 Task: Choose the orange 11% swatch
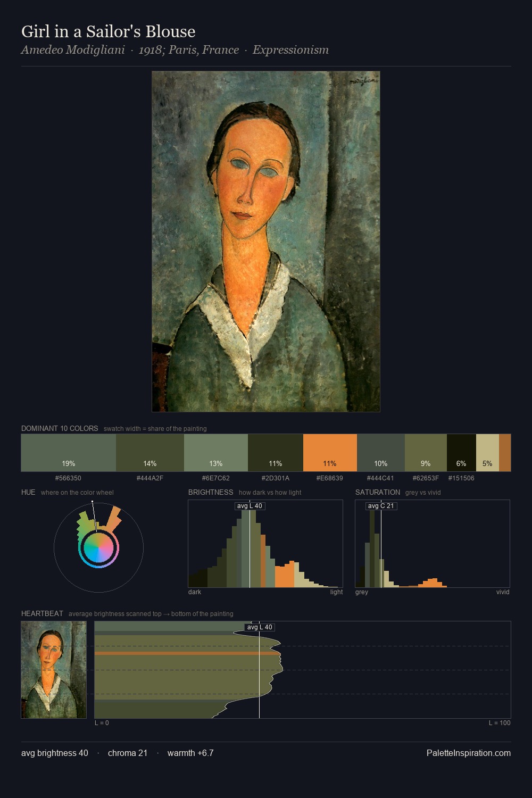point(330,453)
